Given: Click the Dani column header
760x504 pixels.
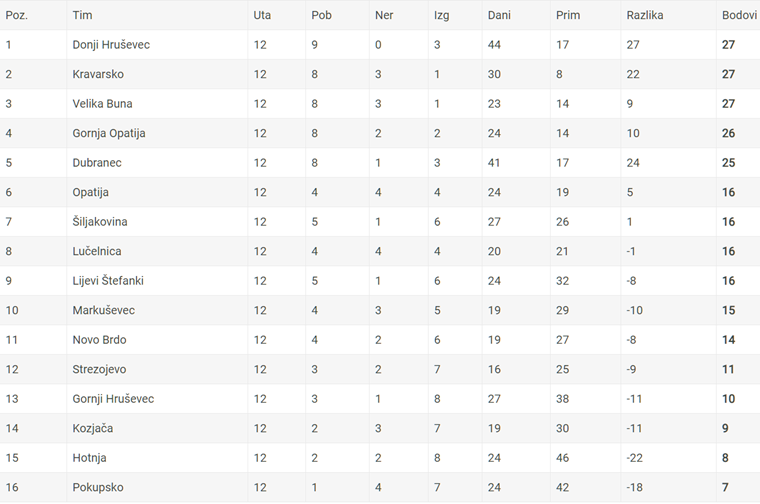Looking at the screenshot, I should click(x=499, y=15).
